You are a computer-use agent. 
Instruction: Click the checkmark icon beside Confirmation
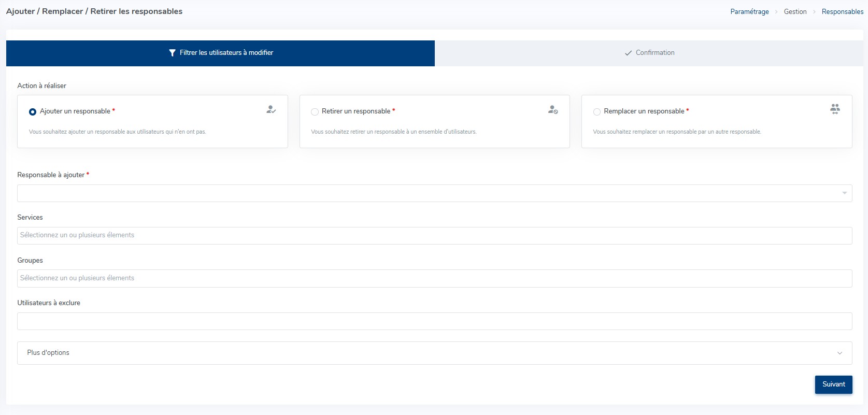click(x=628, y=53)
